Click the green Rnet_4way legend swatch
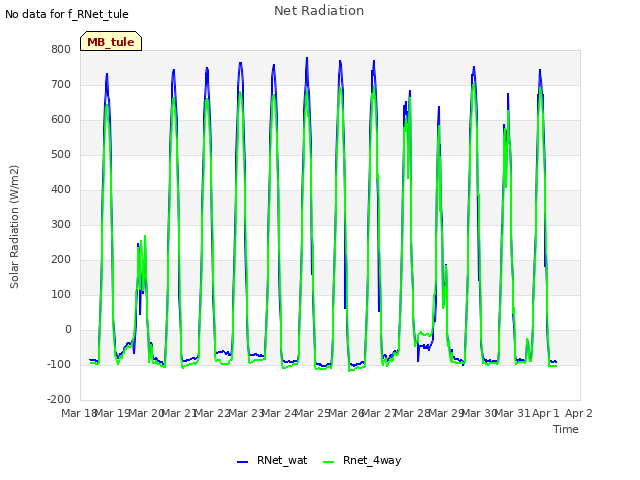 tap(329, 462)
